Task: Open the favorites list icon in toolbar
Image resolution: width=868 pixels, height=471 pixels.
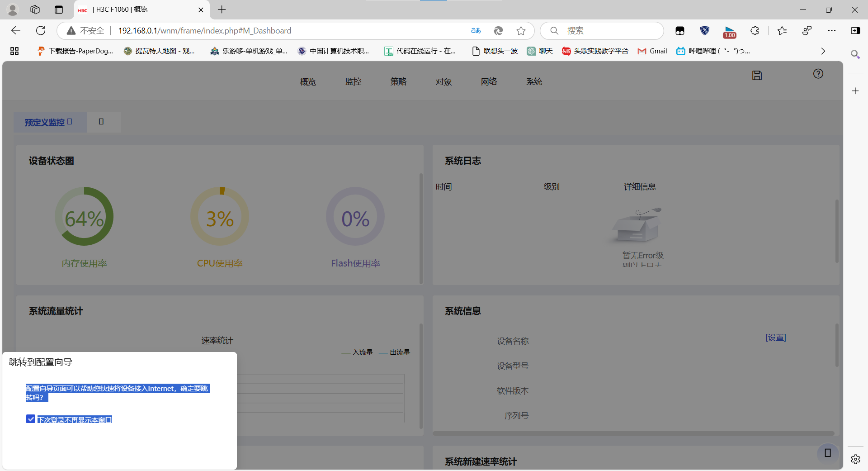Action: pyautogui.click(x=782, y=31)
